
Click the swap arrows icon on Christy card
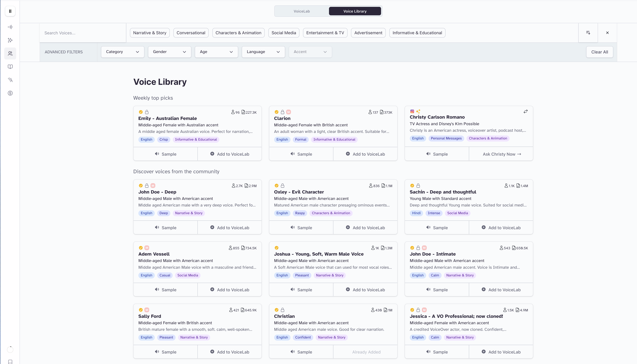click(x=526, y=111)
